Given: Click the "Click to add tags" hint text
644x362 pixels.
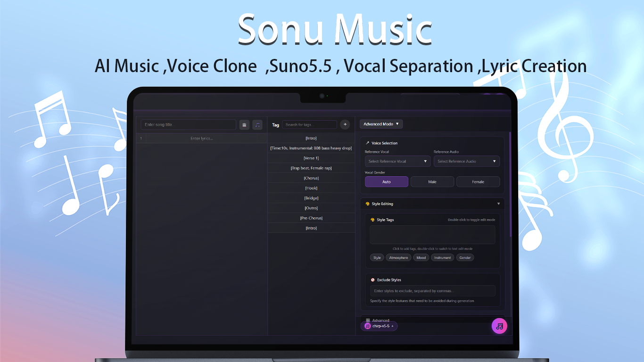Looking at the screenshot, I should pyautogui.click(x=432, y=248).
